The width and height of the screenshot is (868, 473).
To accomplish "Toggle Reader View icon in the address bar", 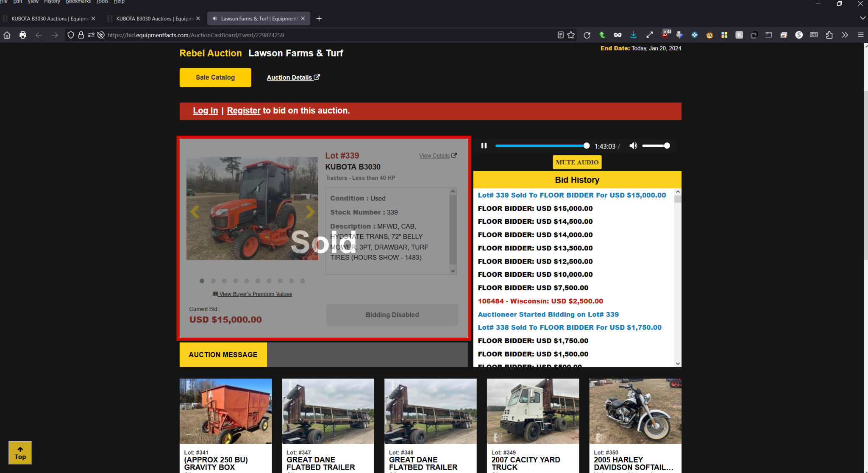I will 560,35.
